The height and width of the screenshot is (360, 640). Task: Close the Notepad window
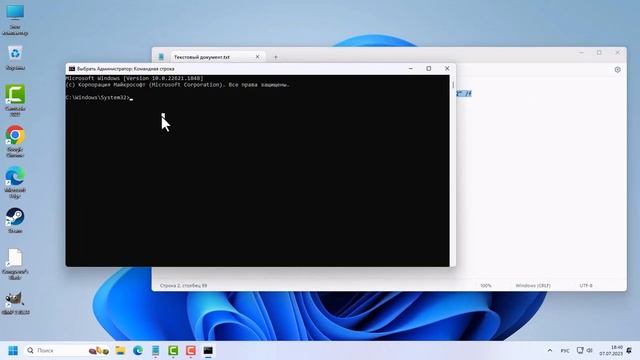pyautogui.click(x=617, y=53)
